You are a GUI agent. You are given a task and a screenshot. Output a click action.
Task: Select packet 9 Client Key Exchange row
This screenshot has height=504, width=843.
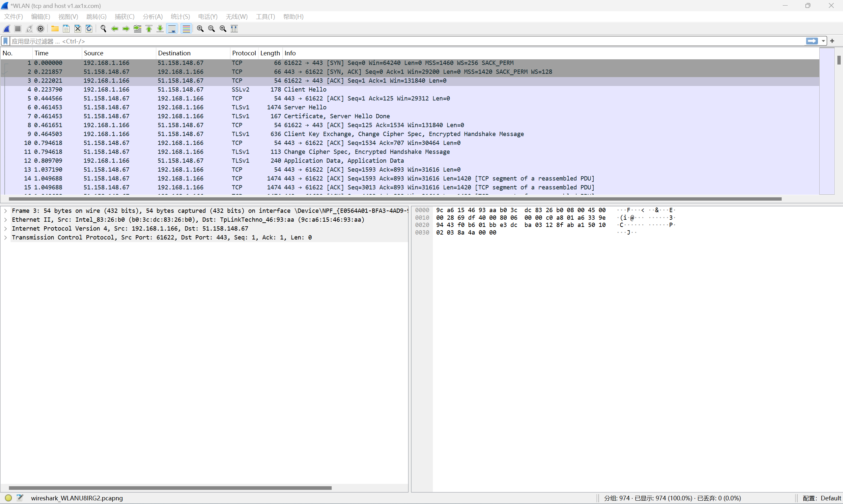pos(409,134)
